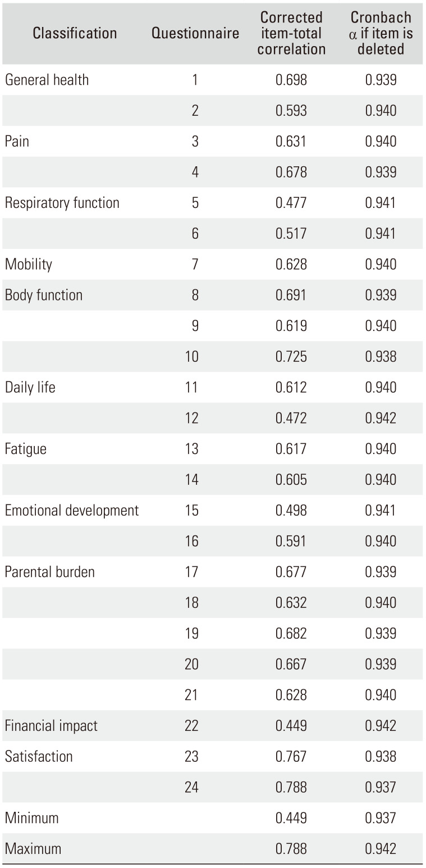Viewport: 426px width, 868px height.
Task: Click the Maximum row label
Action: [33, 849]
